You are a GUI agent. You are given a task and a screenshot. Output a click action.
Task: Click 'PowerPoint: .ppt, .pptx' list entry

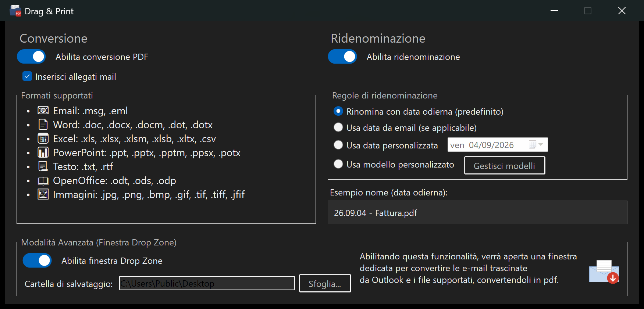(x=147, y=152)
